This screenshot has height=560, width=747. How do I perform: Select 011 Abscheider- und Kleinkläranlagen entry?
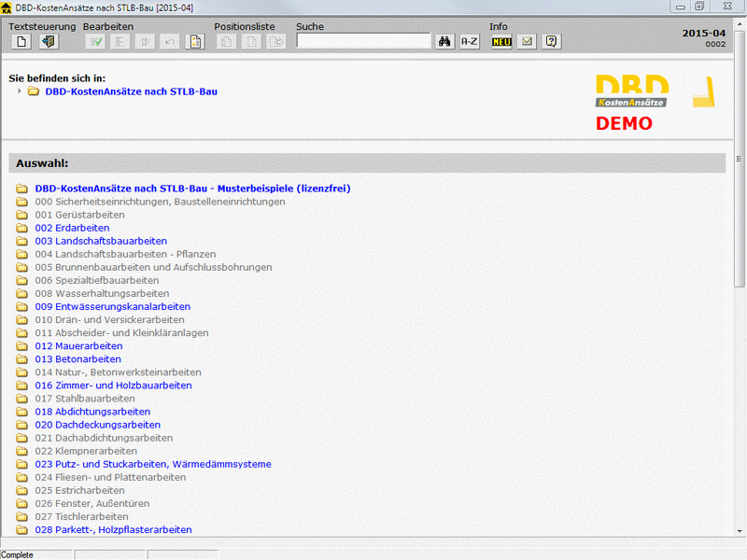pos(121,333)
